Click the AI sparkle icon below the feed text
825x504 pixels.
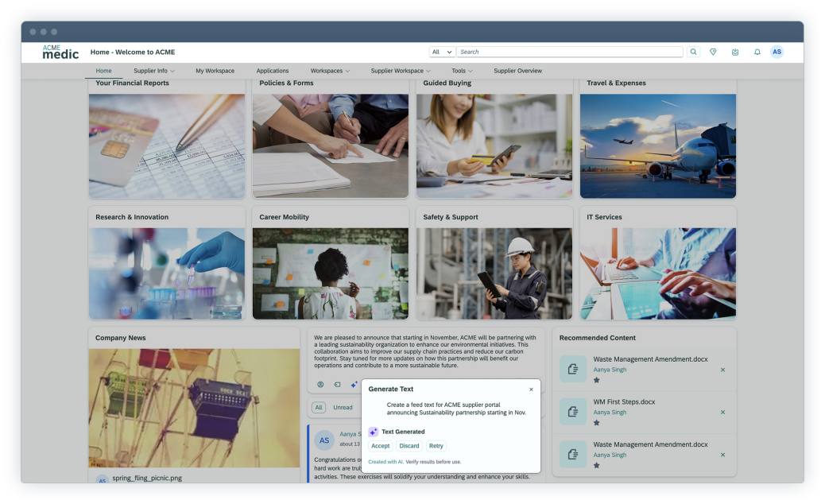(354, 385)
